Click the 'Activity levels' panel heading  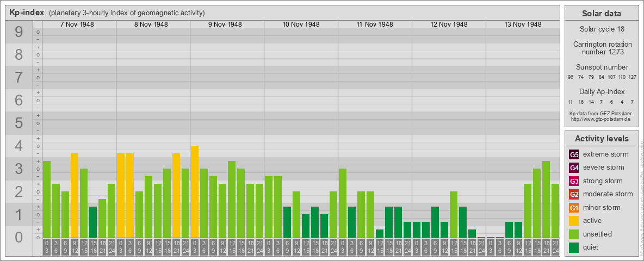(601, 139)
